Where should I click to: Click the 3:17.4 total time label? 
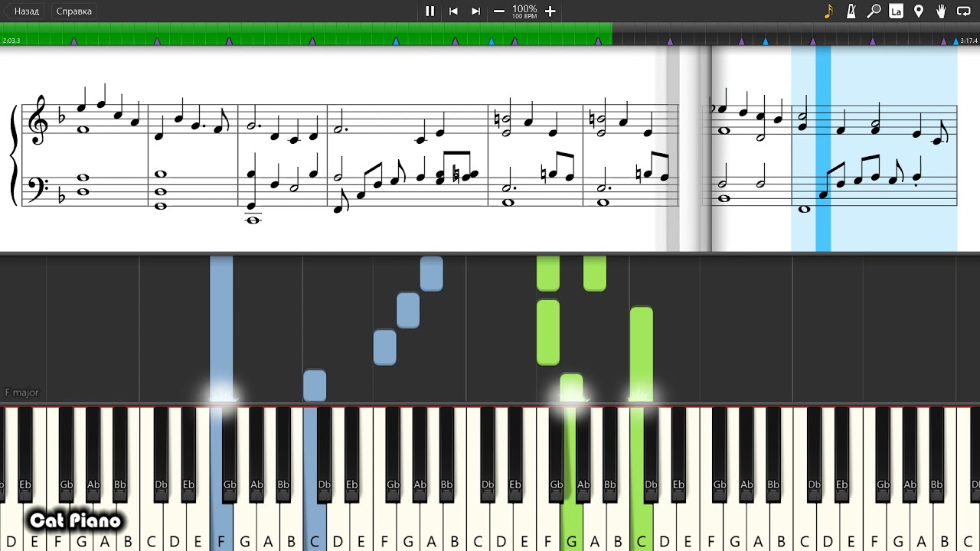click(x=969, y=41)
